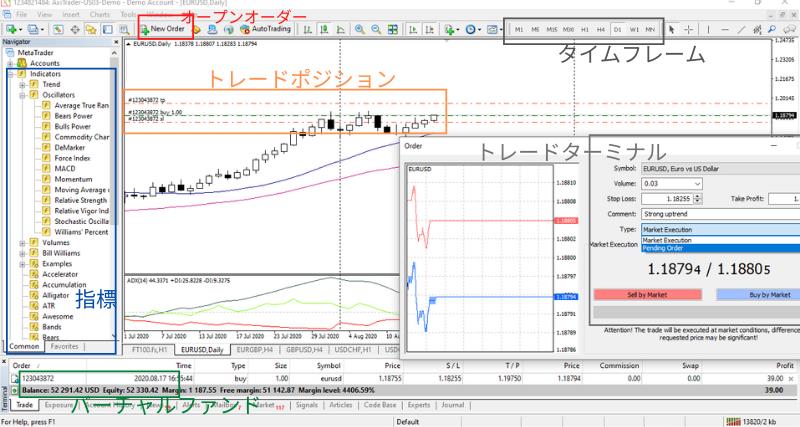
Task: Select the M1 timeframe button
Action: tap(519, 30)
